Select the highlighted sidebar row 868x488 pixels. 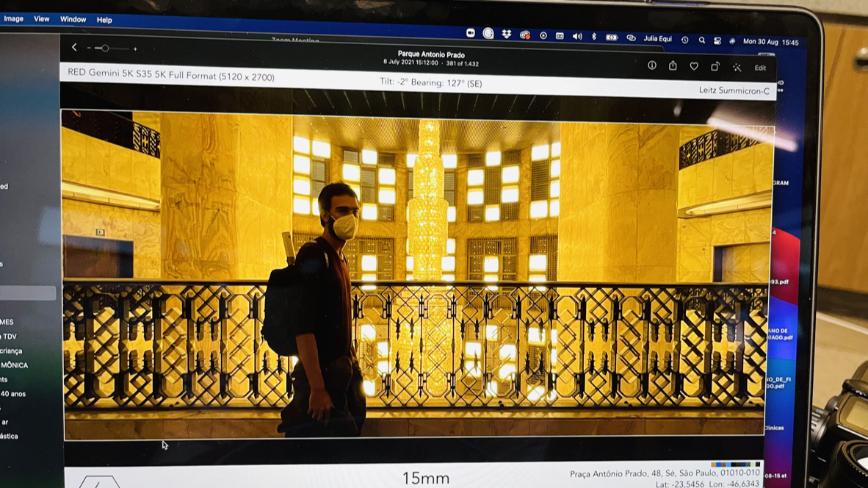pyautogui.click(x=28, y=293)
